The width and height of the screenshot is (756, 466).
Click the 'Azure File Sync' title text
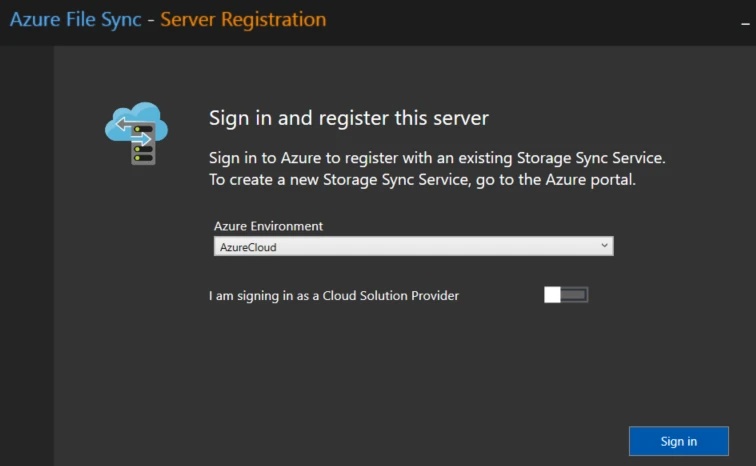click(75, 20)
